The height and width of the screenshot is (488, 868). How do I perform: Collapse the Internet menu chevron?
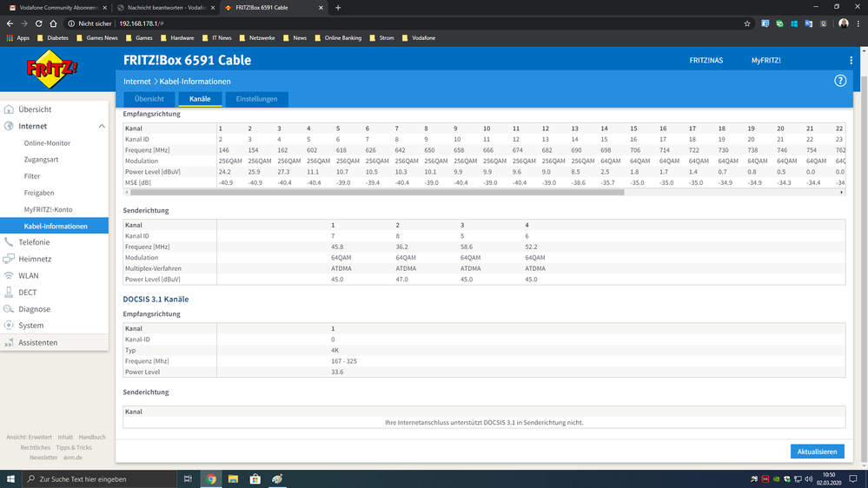(102, 126)
